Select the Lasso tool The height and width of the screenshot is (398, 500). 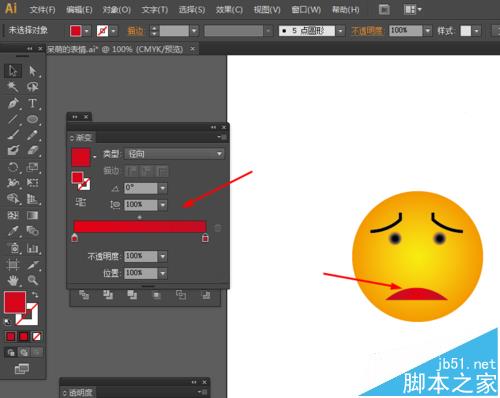pyautogui.click(x=32, y=87)
